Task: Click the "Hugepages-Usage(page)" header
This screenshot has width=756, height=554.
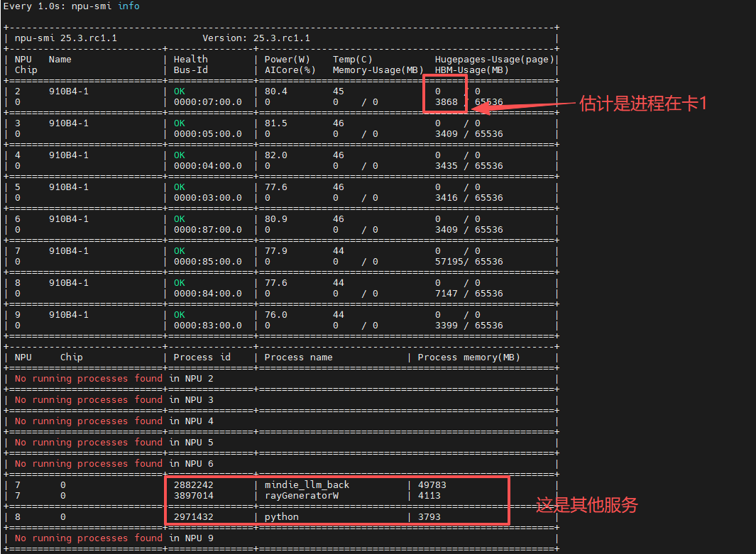Action: click(494, 60)
